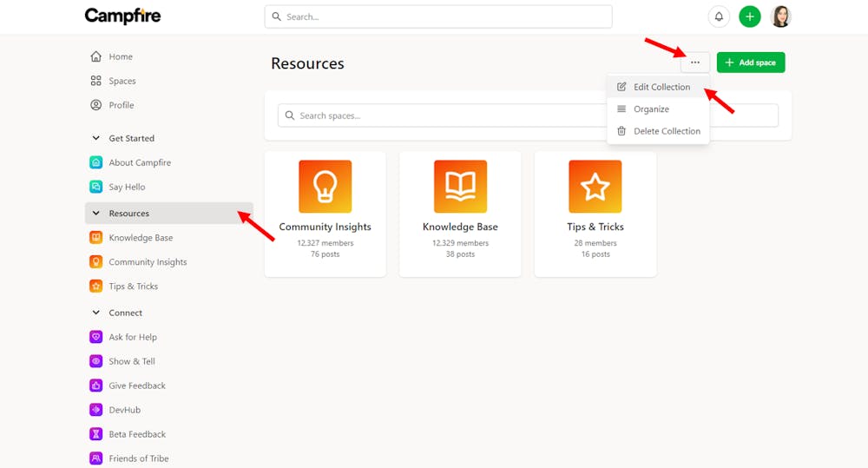Click the Show & Tell eye icon
Screen dimensions: 868x468
95,361
